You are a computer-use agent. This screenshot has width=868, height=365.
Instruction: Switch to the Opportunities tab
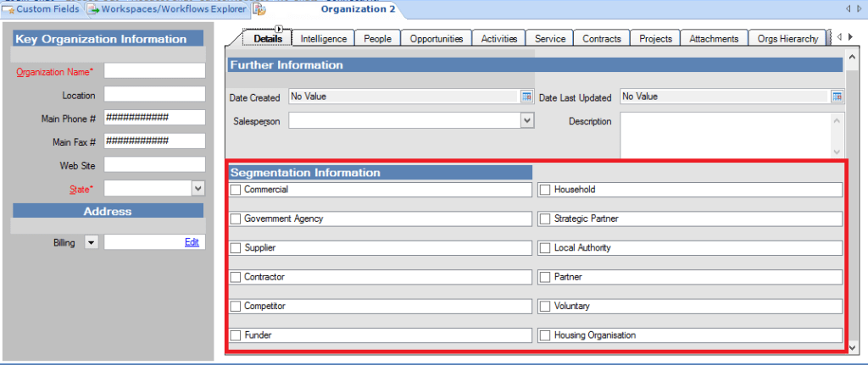click(x=436, y=39)
